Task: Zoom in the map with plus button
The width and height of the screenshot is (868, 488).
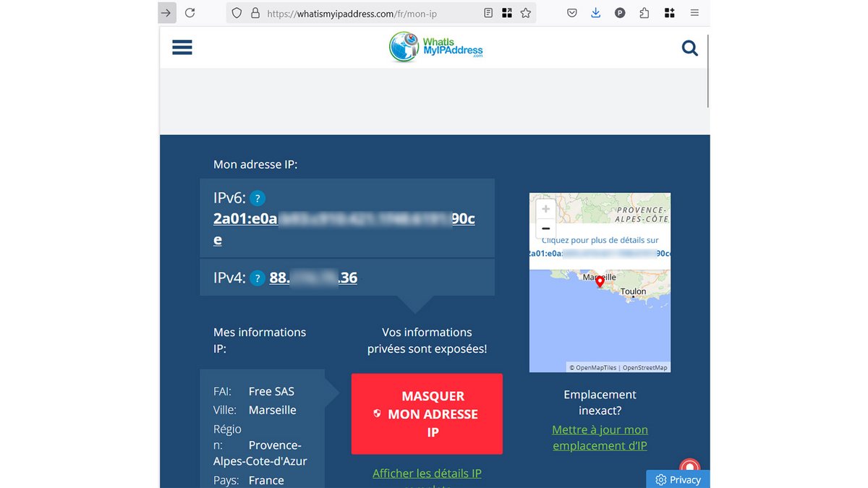Action: (x=546, y=209)
